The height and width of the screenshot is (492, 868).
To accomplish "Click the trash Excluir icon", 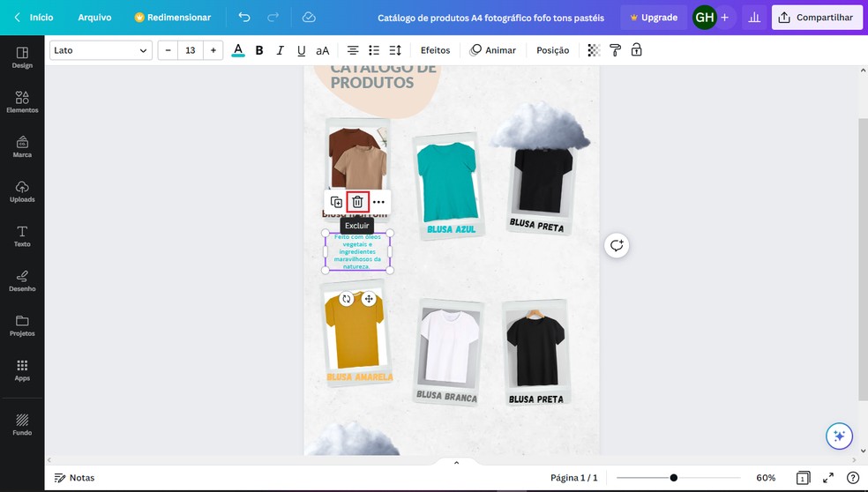I will click(357, 202).
